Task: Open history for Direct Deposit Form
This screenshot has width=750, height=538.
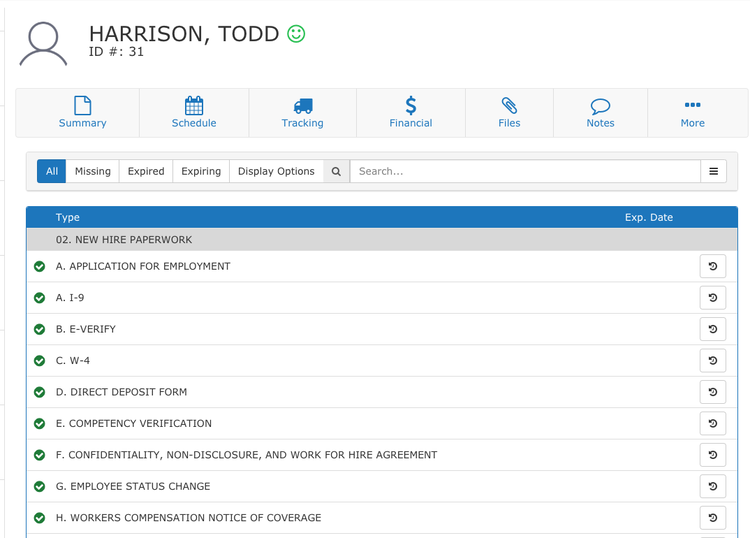Action: pyautogui.click(x=713, y=392)
